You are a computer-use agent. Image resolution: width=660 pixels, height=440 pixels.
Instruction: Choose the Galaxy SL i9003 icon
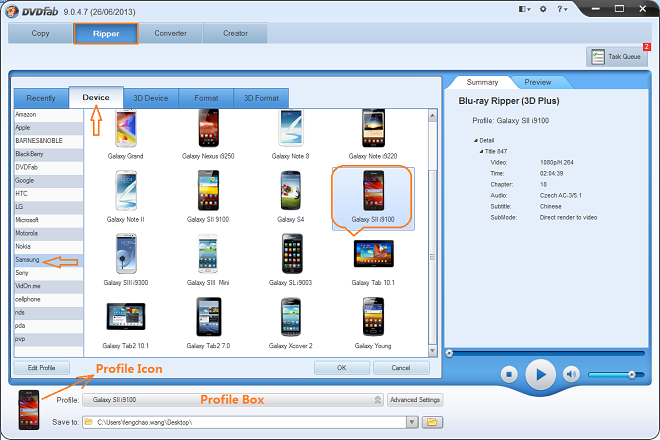pyautogui.click(x=291, y=254)
